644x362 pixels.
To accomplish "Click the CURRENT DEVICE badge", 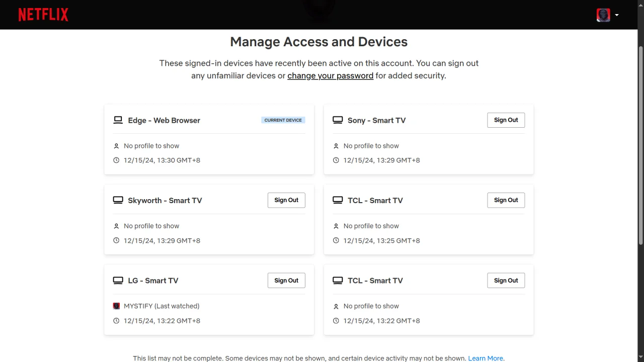I will tap(283, 120).
